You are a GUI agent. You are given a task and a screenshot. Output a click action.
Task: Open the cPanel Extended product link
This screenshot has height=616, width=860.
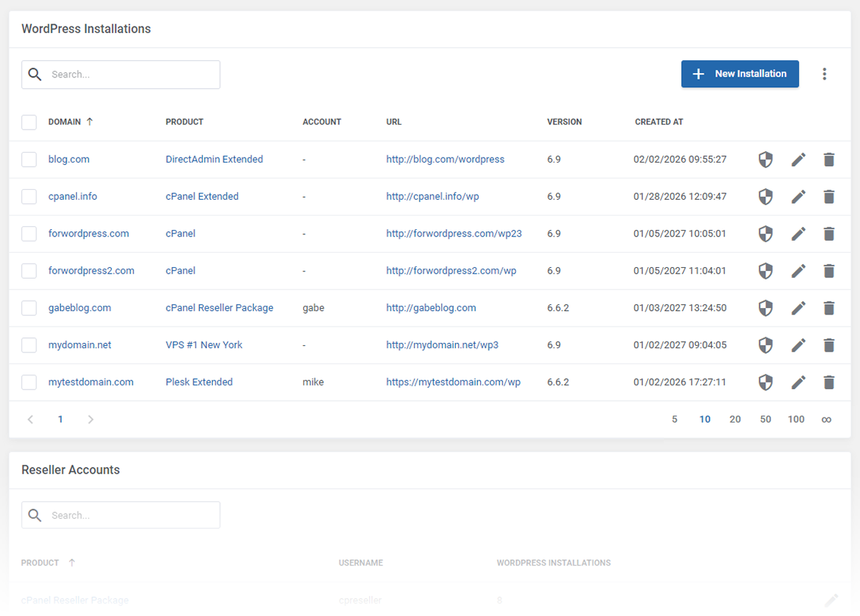click(x=202, y=196)
